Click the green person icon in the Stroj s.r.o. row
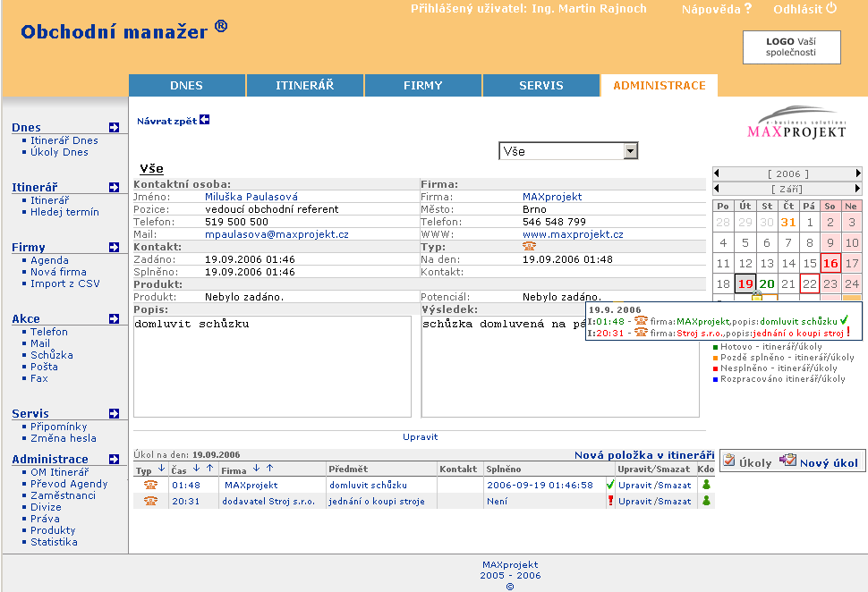868x592 pixels. pos(706,500)
